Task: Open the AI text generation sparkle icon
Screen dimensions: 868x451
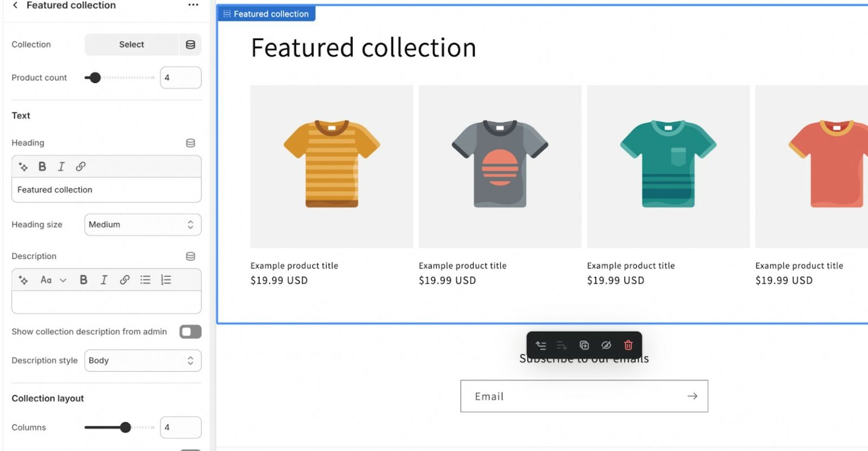Action: [x=23, y=166]
